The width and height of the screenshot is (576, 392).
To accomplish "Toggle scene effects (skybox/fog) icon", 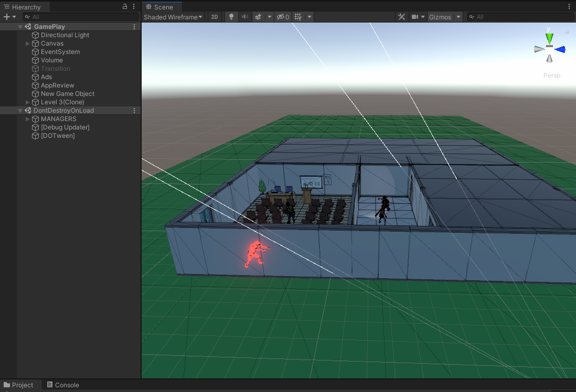I will pyautogui.click(x=258, y=17).
